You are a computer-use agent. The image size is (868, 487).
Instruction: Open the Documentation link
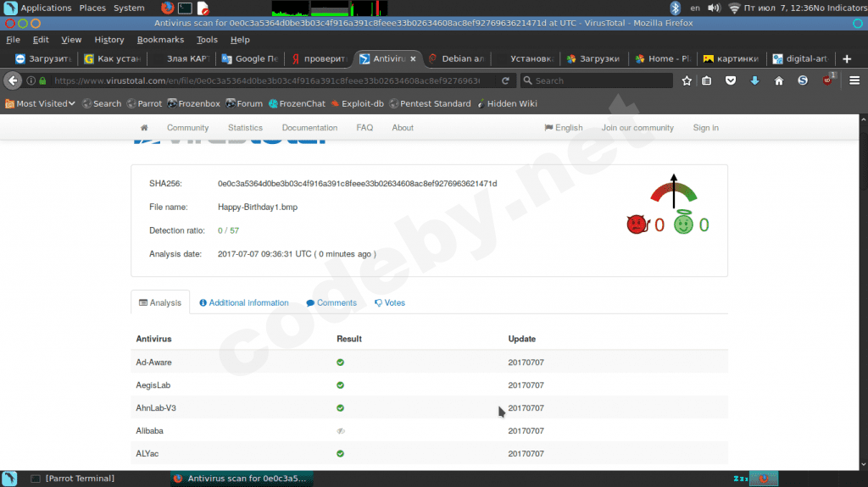point(309,128)
